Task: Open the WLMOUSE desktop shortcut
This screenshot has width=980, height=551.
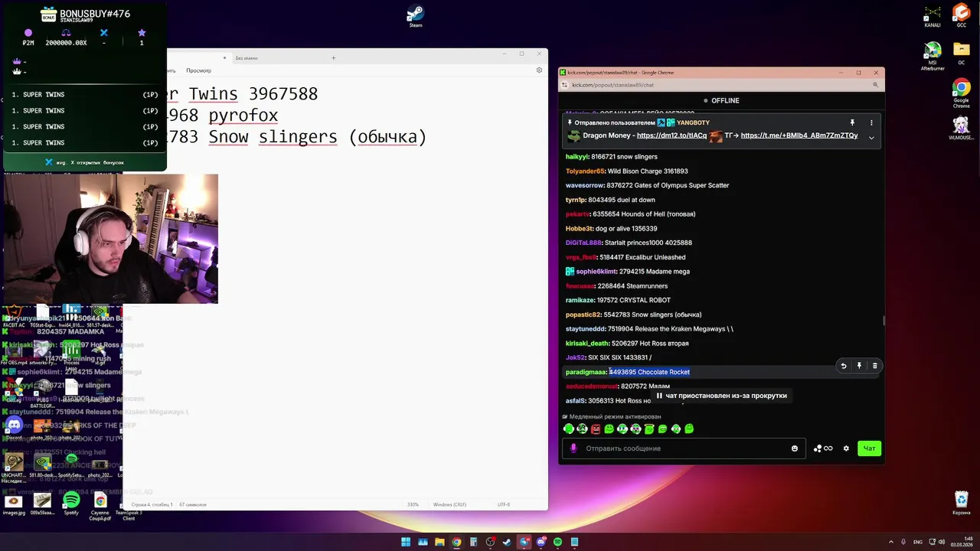Action: pyautogui.click(x=961, y=128)
